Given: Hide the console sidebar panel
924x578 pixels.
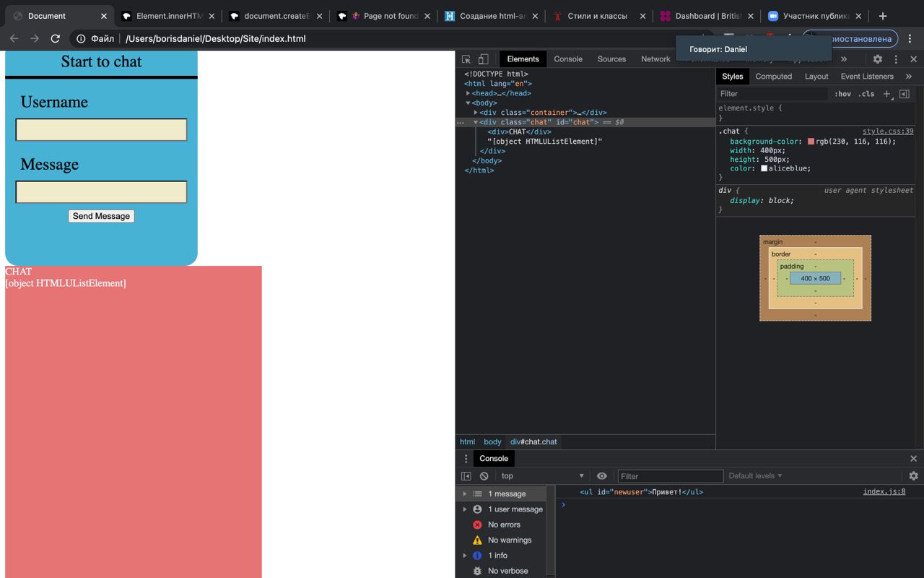Looking at the screenshot, I should pyautogui.click(x=466, y=476).
